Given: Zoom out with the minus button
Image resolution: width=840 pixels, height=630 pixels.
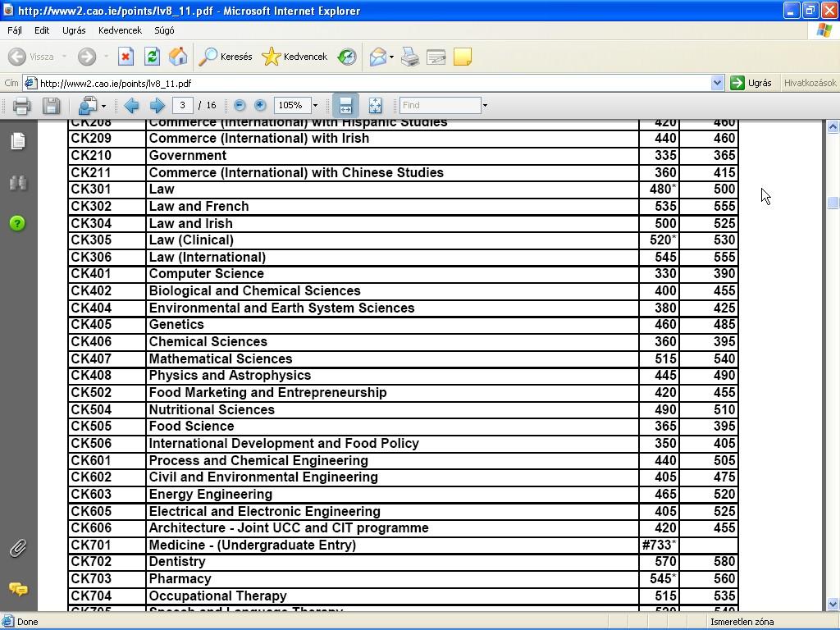Looking at the screenshot, I should pos(240,106).
